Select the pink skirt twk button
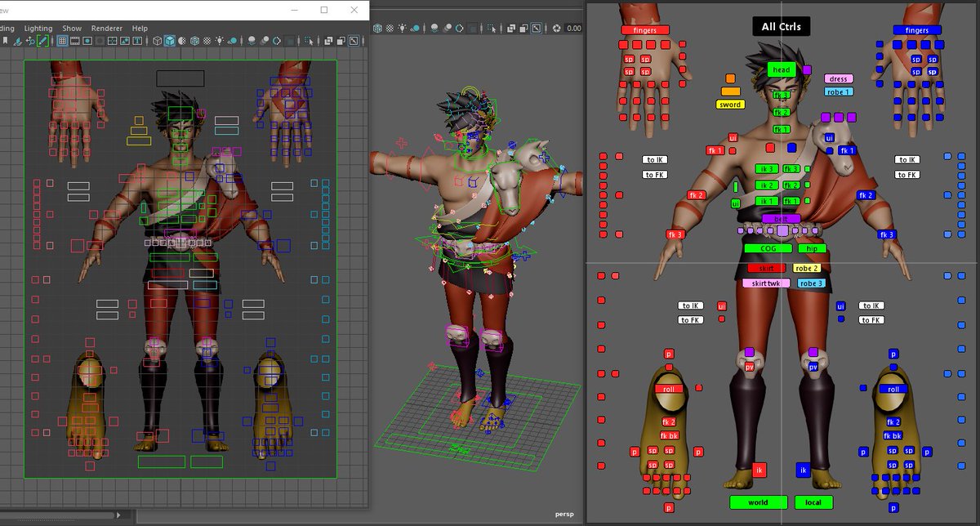 coord(766,283)
